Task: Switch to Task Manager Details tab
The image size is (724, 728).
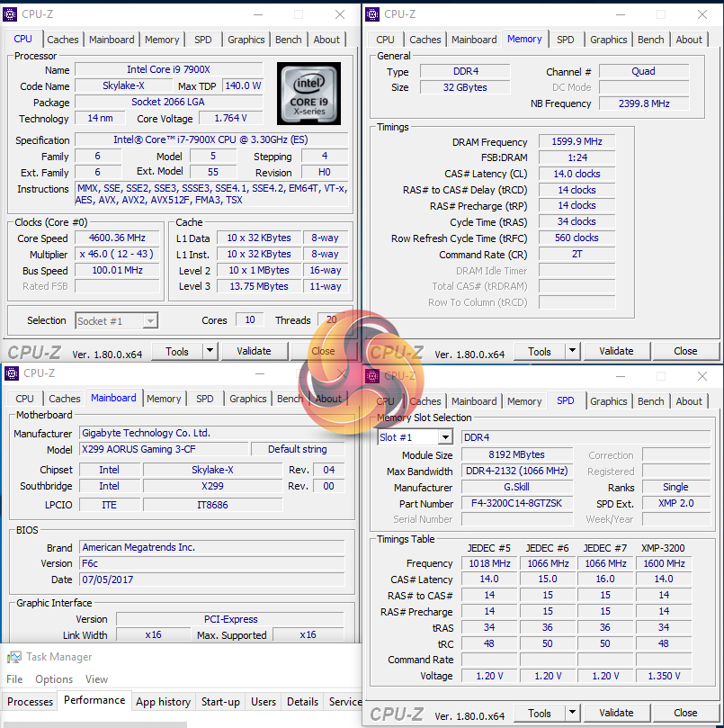Action: (x=302, y=702)
